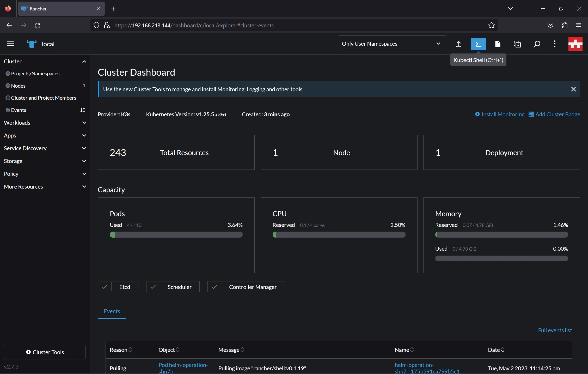This screenshot has width=588, height=374.
Task: Click the Memory reserved progress bar
Action: coord(501,235)
